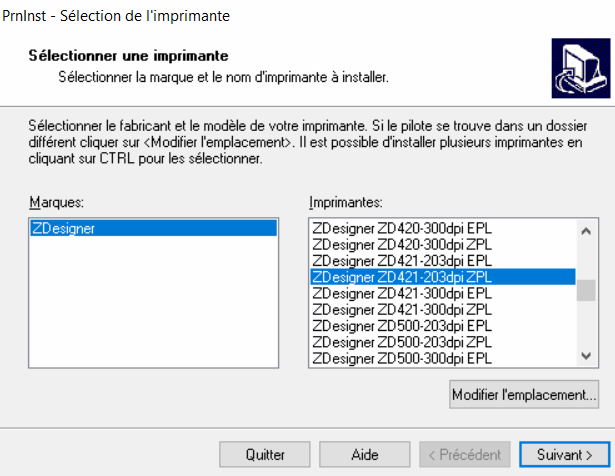Click highlighted ZDesigner ZD421-203dpi ZPL item
Viewport: 615px width, 476px height.
coord(402,277)
